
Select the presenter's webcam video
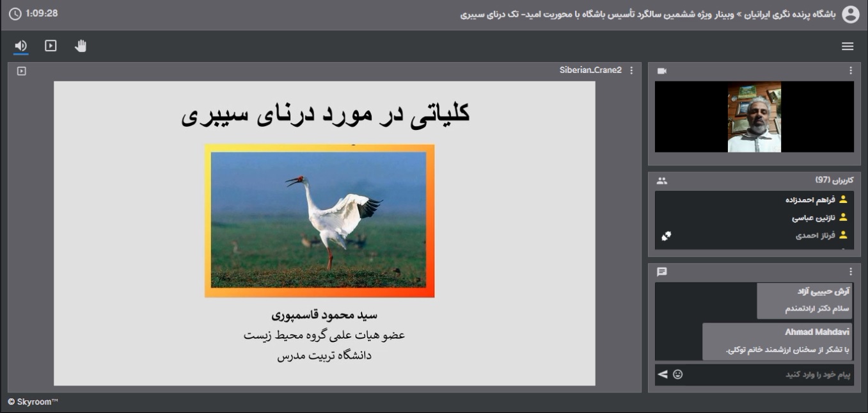(754, 117)
